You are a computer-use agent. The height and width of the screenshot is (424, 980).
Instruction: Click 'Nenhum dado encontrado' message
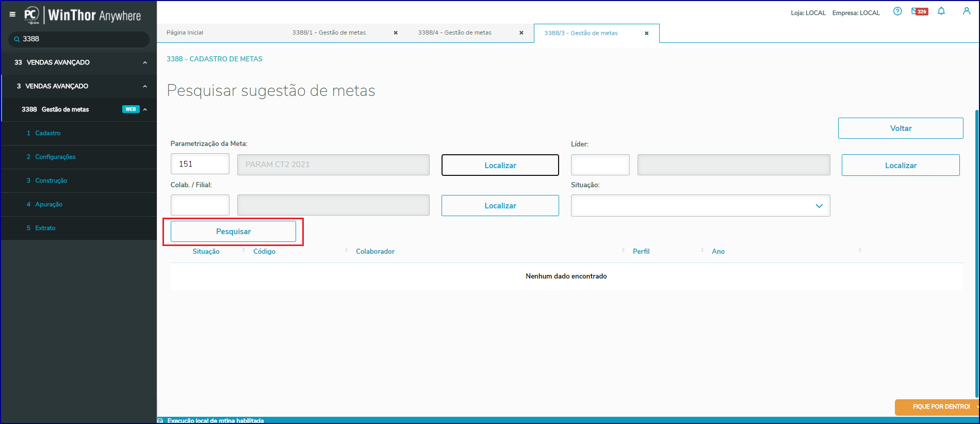pos(566,276)
